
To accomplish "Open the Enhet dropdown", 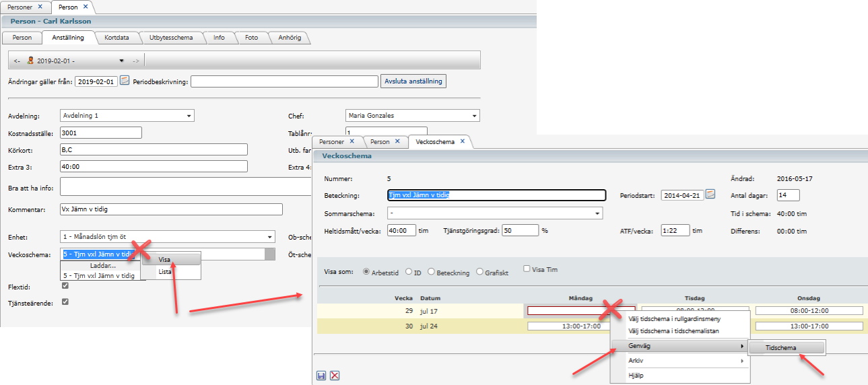I will pyautogui.click(x=269, y=237).
